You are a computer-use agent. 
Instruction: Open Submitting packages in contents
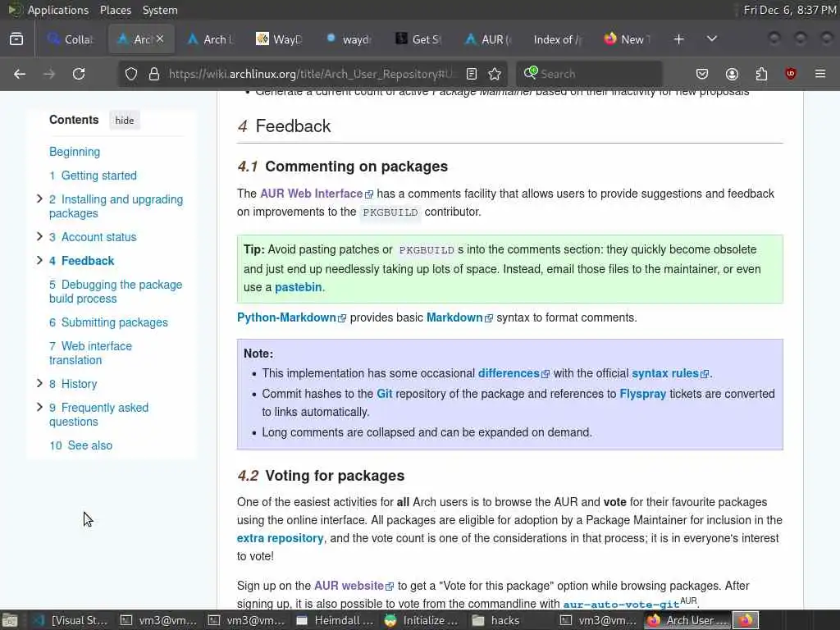108,322
